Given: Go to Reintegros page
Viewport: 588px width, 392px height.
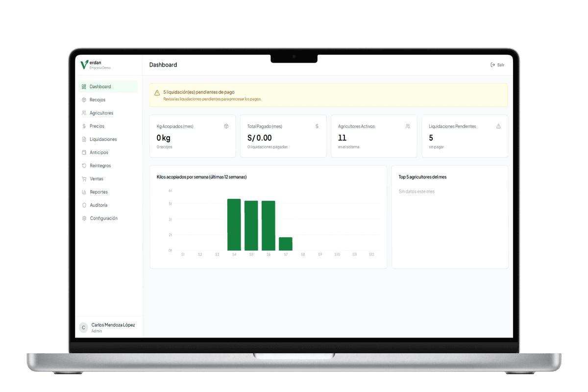Looking at the screenshot, I should click(108, 166).
